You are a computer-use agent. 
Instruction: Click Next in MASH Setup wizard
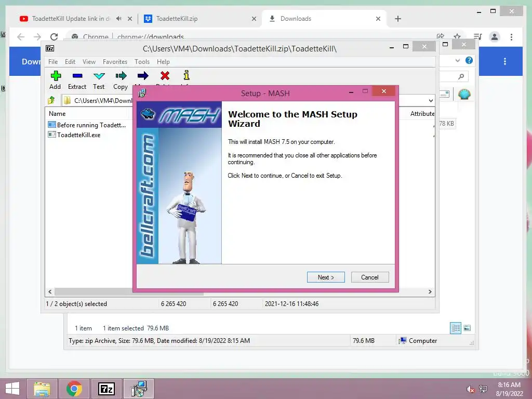pyautogui.click(x=326, y=277)
